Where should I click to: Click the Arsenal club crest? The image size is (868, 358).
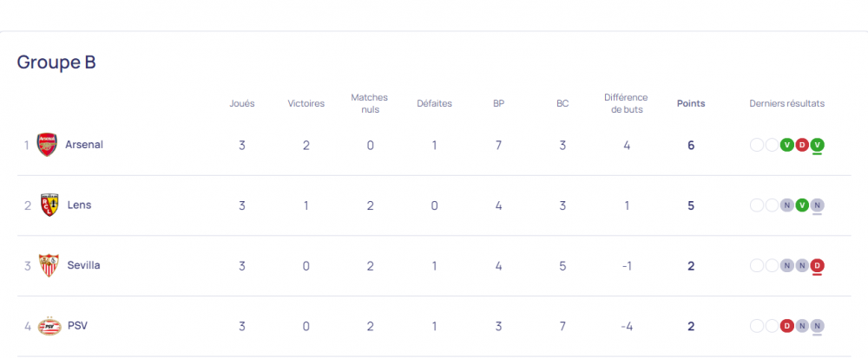[47, 145]
